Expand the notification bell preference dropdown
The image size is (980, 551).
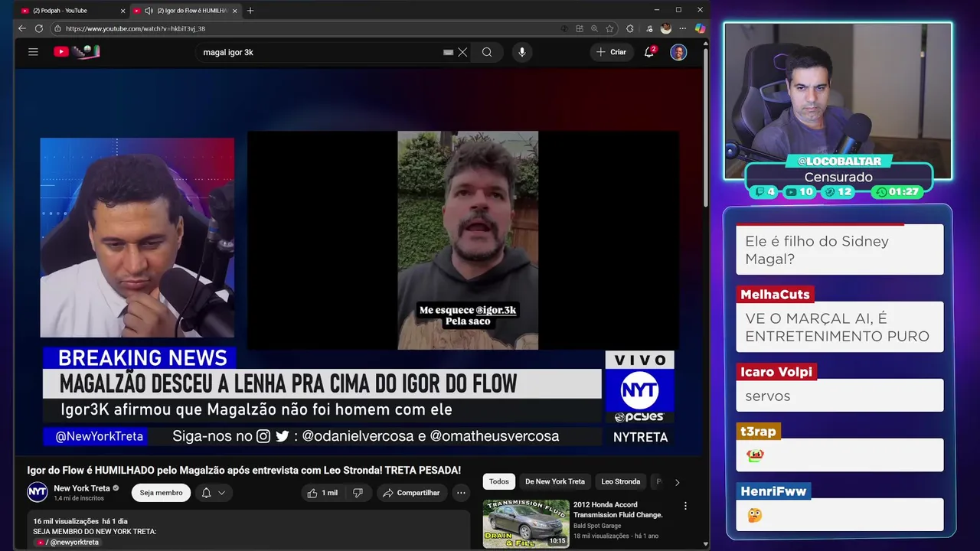point(214,493)
